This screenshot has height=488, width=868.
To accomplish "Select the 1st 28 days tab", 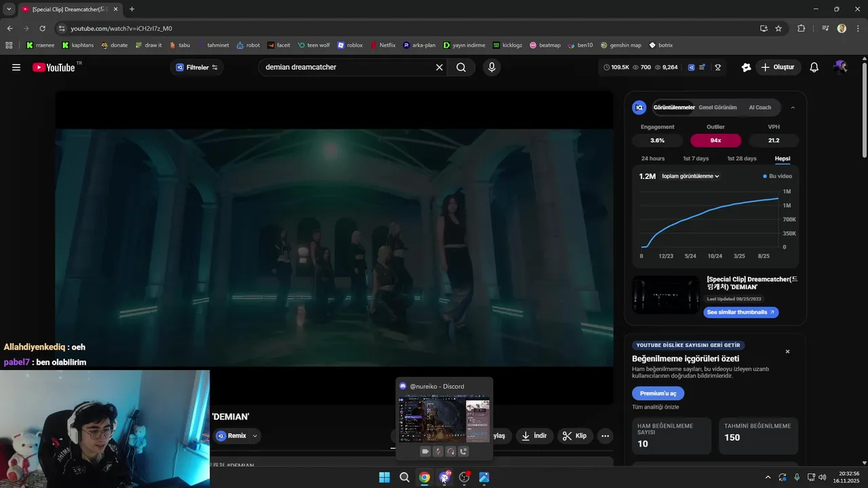I will 742,159.
